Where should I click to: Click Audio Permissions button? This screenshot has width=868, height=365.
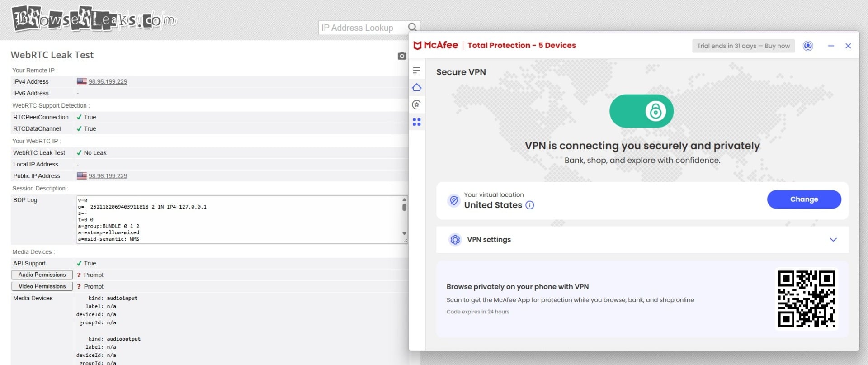(42, 275)
